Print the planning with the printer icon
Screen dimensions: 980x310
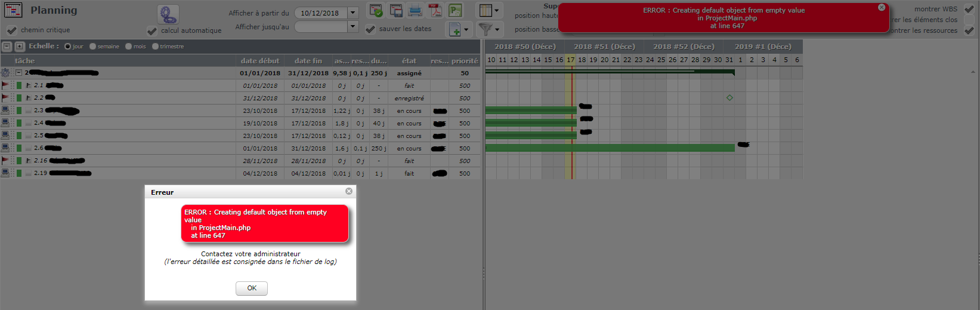(415, 11)
